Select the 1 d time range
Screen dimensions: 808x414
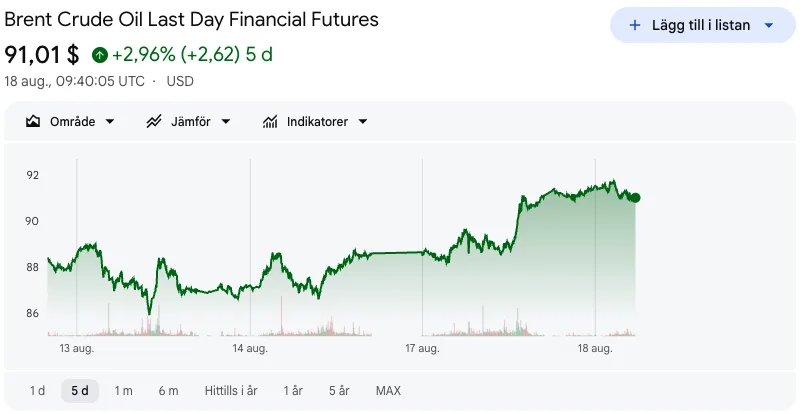click(37, 391)
